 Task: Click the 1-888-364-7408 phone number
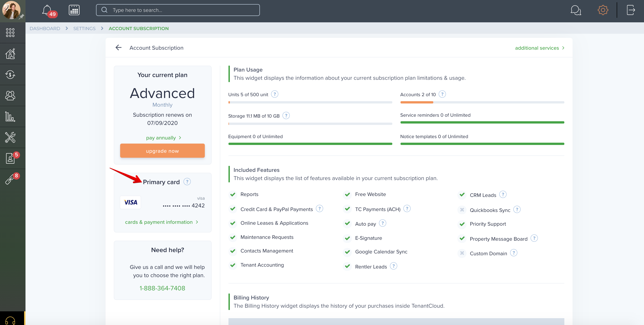[162, 288]
